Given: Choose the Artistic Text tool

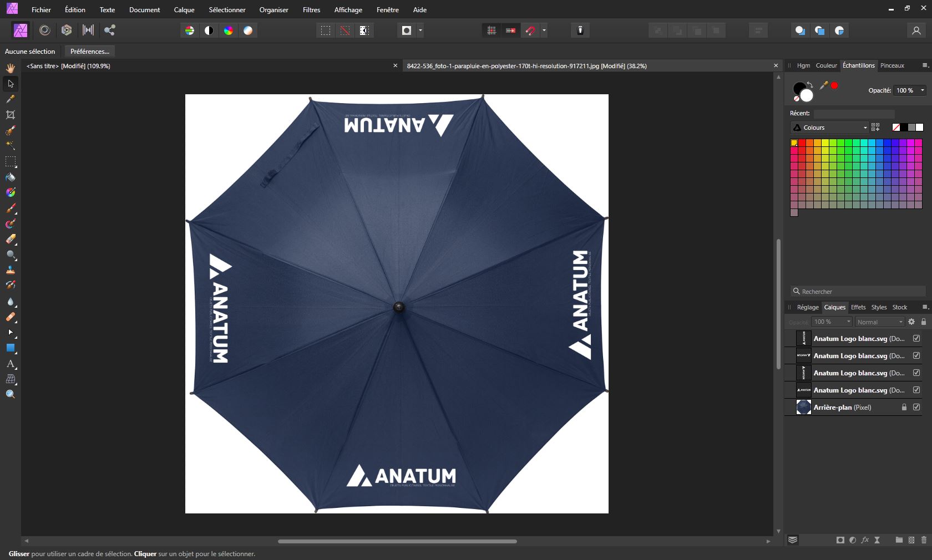Looking at the screenshot, I should click(x=11, y=364).
